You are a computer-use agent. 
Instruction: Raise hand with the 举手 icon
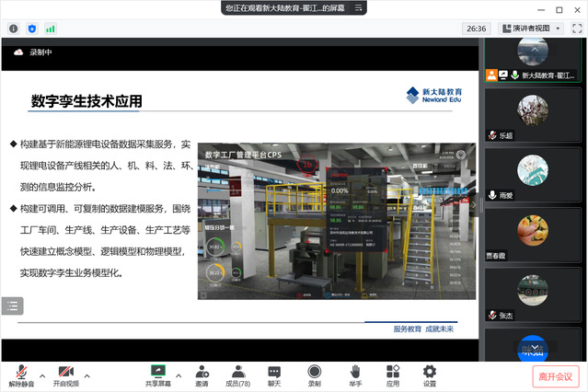pyautogui.click(x=354, y=374)
